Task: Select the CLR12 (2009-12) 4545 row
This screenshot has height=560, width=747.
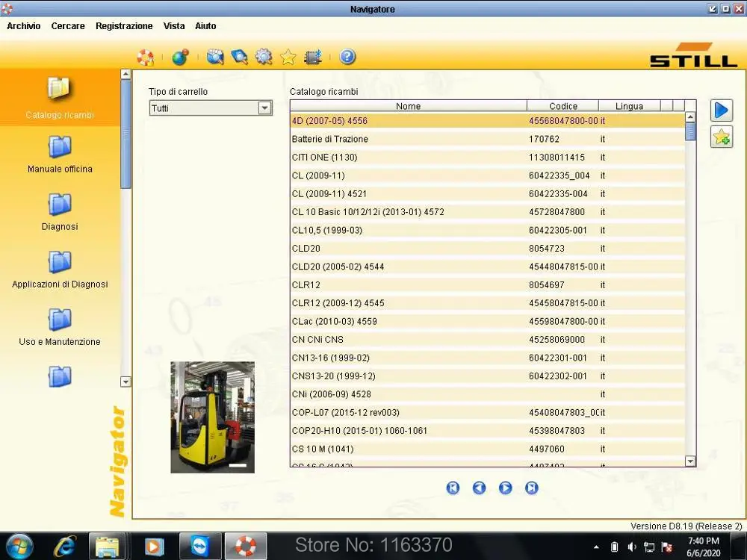Action: 487,303
